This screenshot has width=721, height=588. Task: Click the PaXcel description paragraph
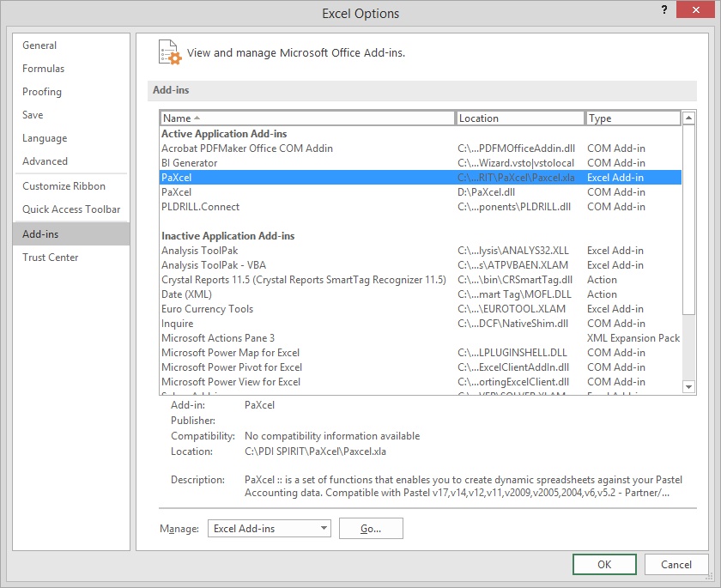pos(463,486)
